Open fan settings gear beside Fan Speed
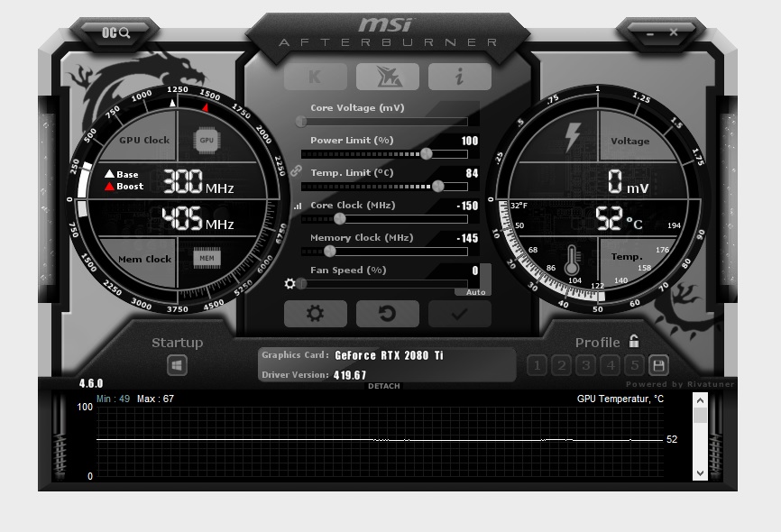The image size is (781, 532). click(x=289, y=283)
